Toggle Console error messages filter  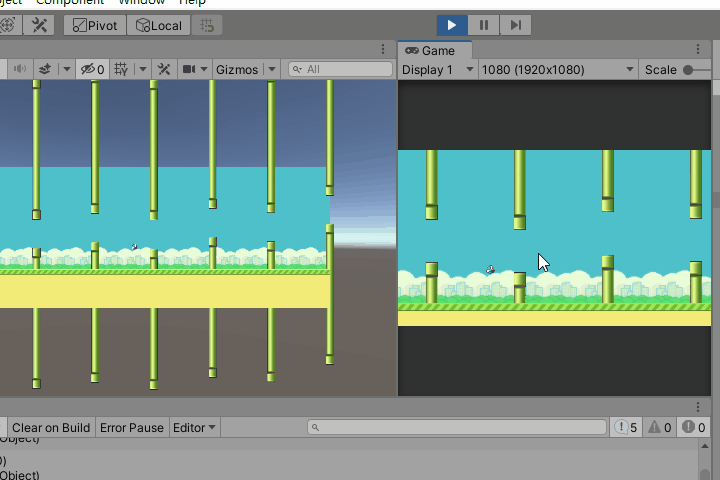tap(693, 428)
